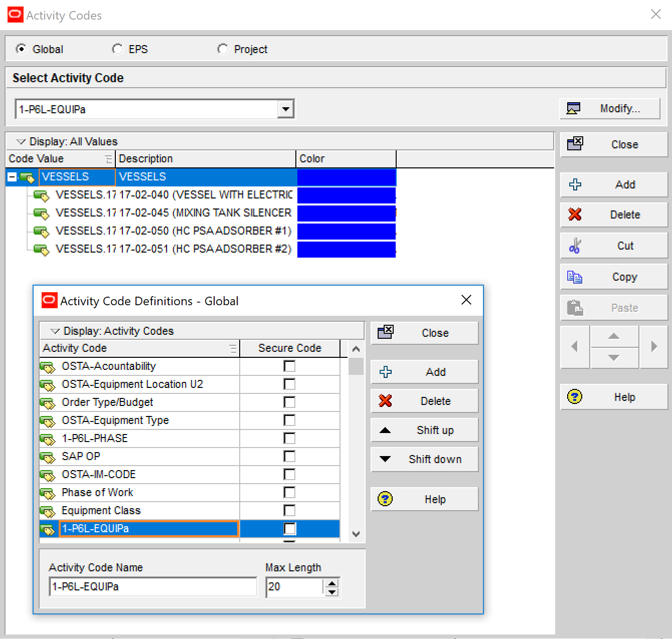Click the Shift down triangle icon
Screen dimensions: 672x639
[x=385, y=459]
